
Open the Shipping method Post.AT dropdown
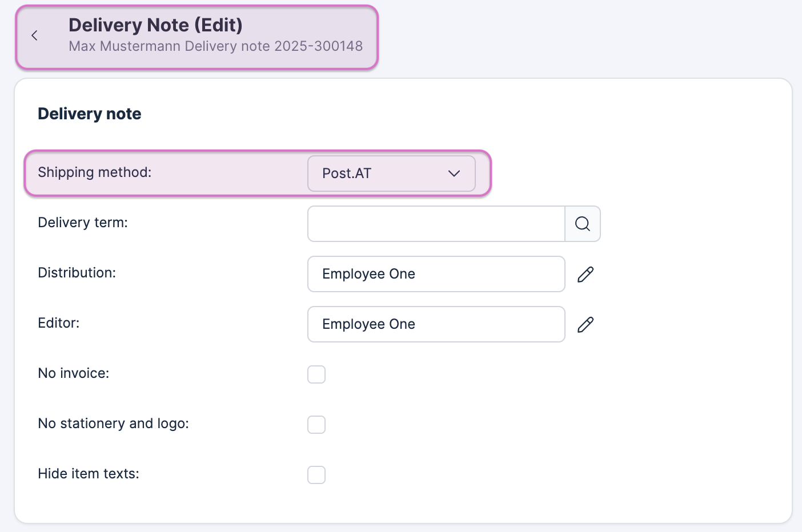tap(383, 174)
